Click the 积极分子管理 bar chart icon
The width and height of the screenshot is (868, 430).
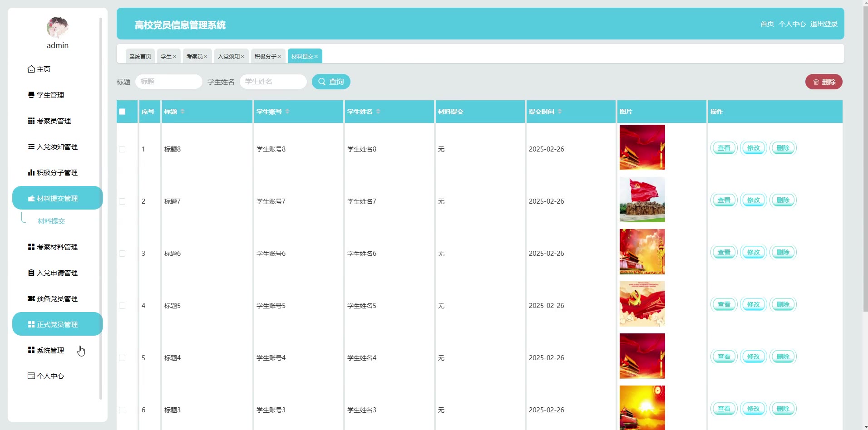point(31,173)
